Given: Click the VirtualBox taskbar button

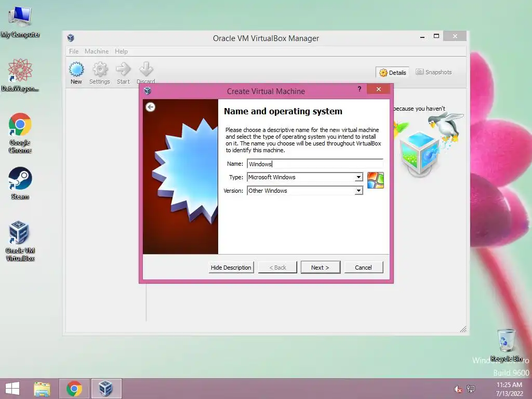Looking at the screenshot, I should (x=106, y=389).
